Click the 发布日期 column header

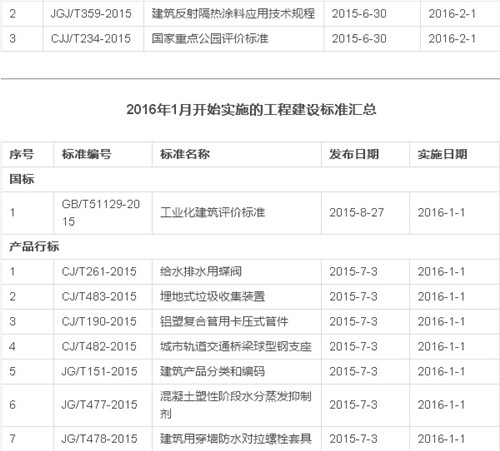(354, 154)
